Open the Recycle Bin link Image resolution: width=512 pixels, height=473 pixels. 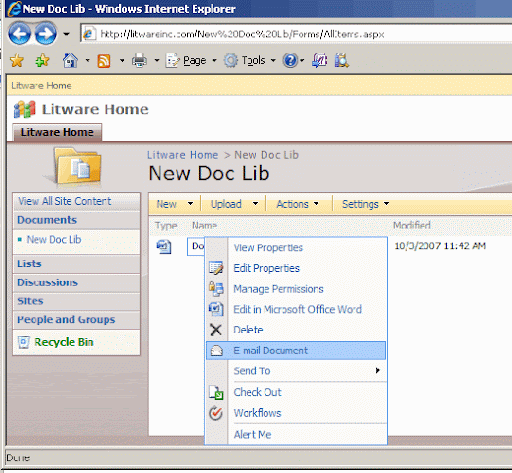point(64,342)
